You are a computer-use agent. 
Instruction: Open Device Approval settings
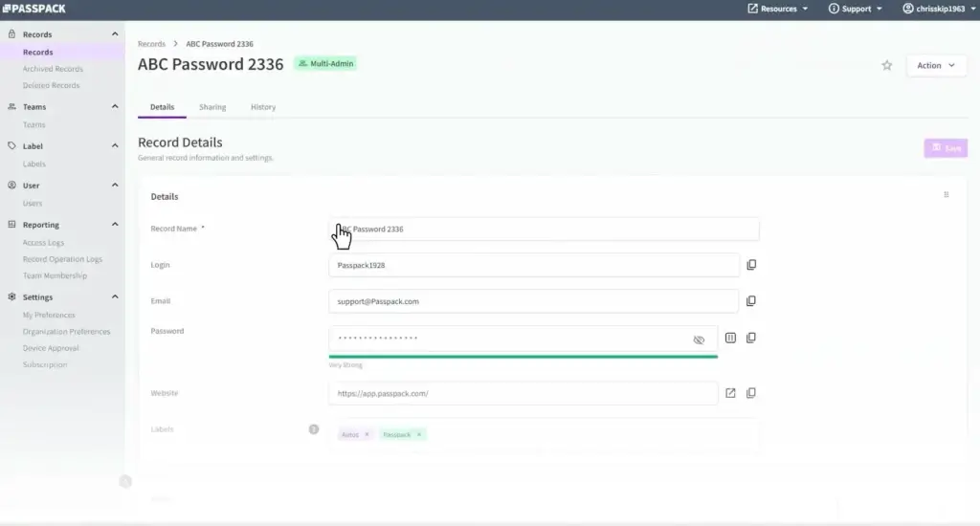pos(51,348)
